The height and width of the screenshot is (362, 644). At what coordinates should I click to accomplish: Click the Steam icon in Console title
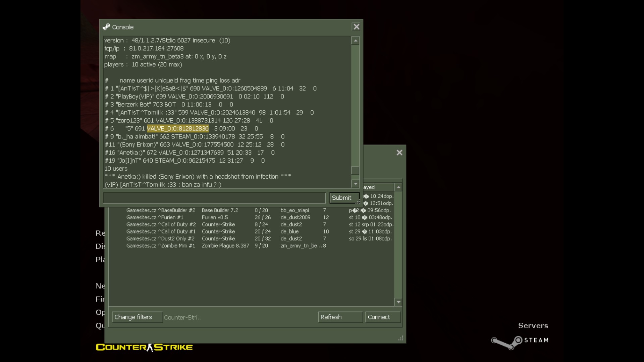(x=106, y=27)
